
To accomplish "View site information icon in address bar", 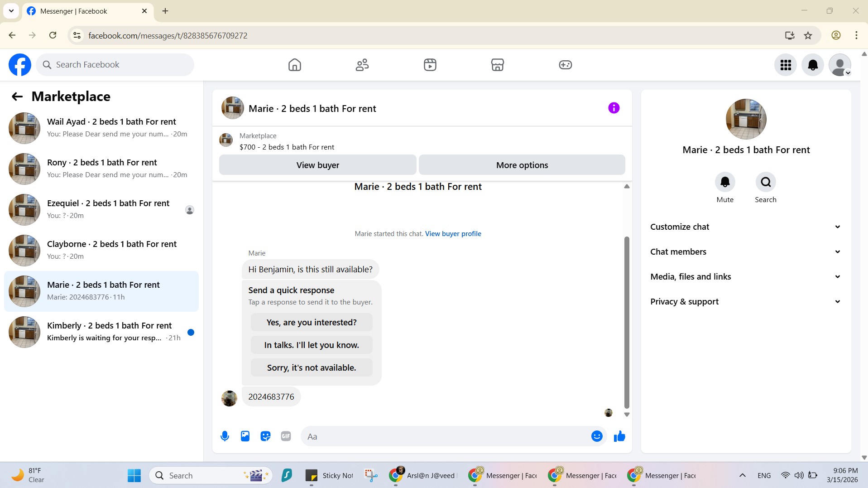I will (77, 35).
